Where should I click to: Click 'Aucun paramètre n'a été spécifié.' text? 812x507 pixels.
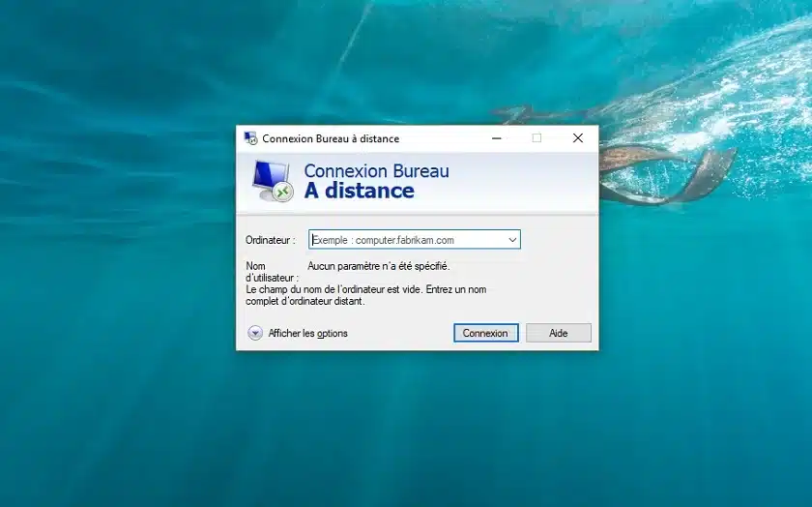pos(379,266)
